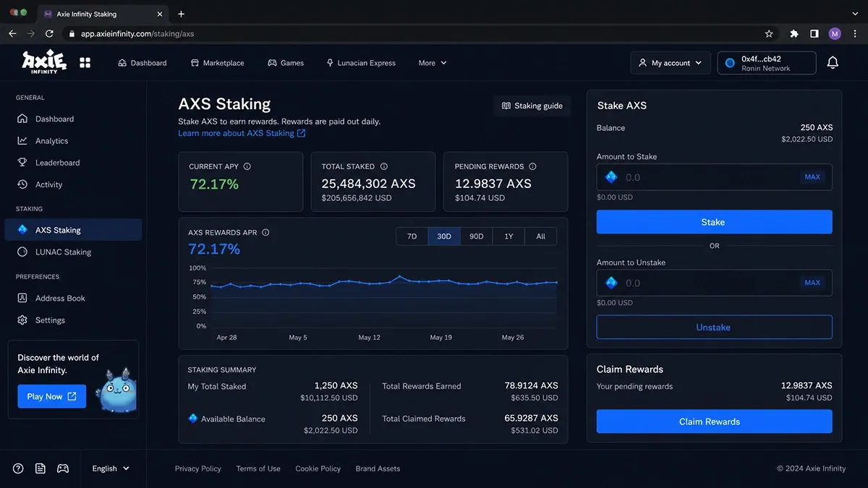
Task: Click the Staking guide book icon
Action: (506, 106)
